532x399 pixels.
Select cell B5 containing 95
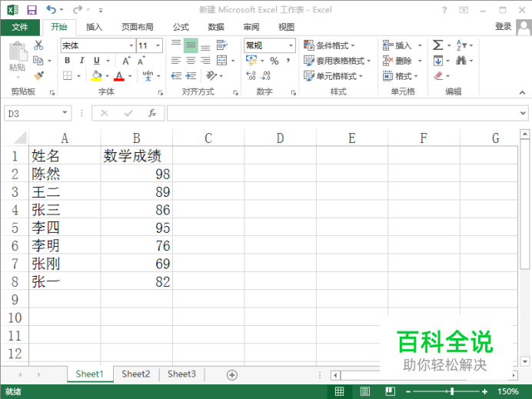click(136, 228)
